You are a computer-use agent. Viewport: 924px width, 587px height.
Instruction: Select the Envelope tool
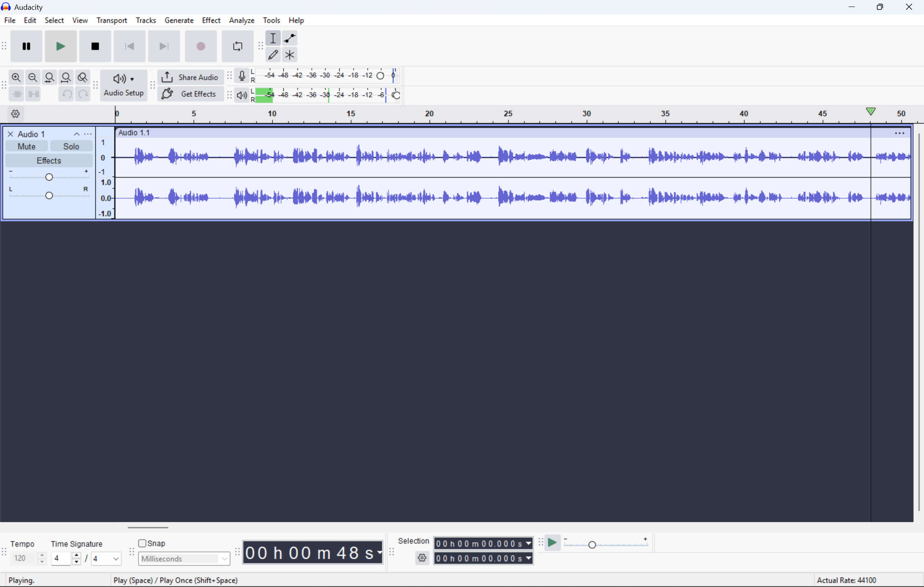(x=290, y=38)
